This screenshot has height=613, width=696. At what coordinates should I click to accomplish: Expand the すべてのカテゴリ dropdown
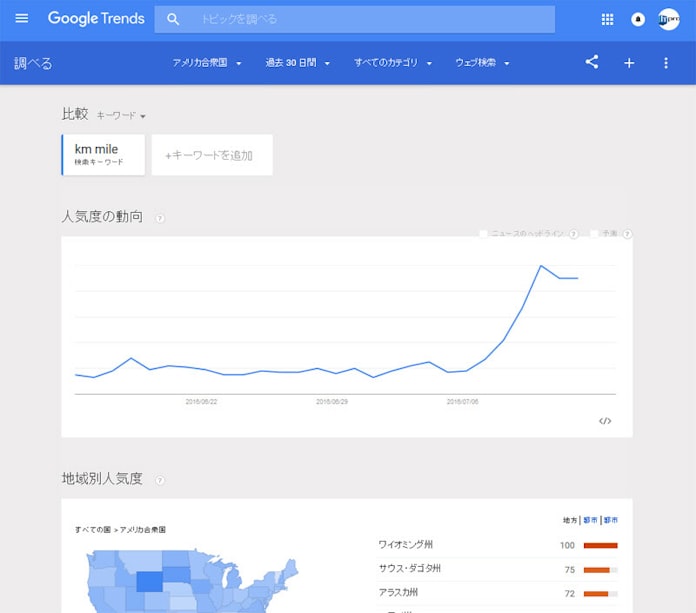(x=393, y=63)
